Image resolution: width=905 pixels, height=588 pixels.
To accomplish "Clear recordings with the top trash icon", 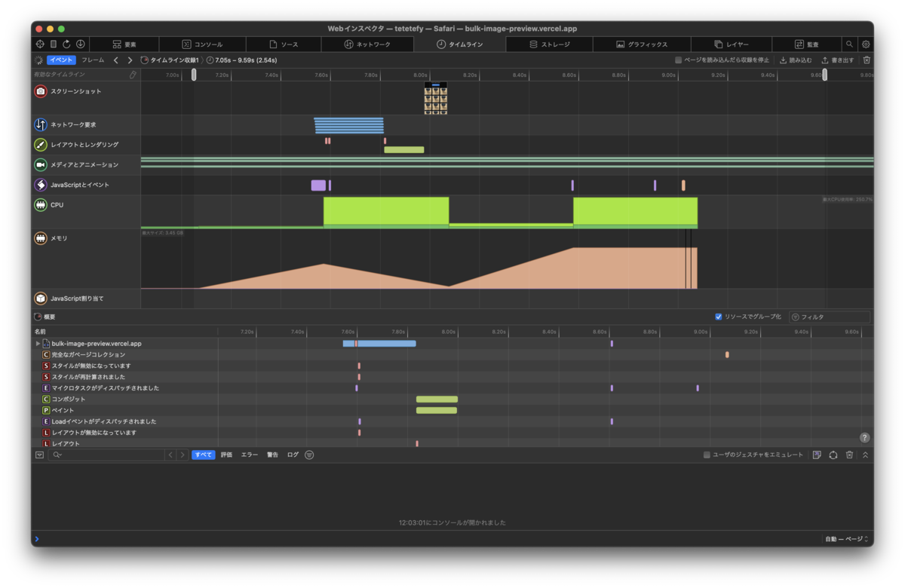I will [867, 60].
